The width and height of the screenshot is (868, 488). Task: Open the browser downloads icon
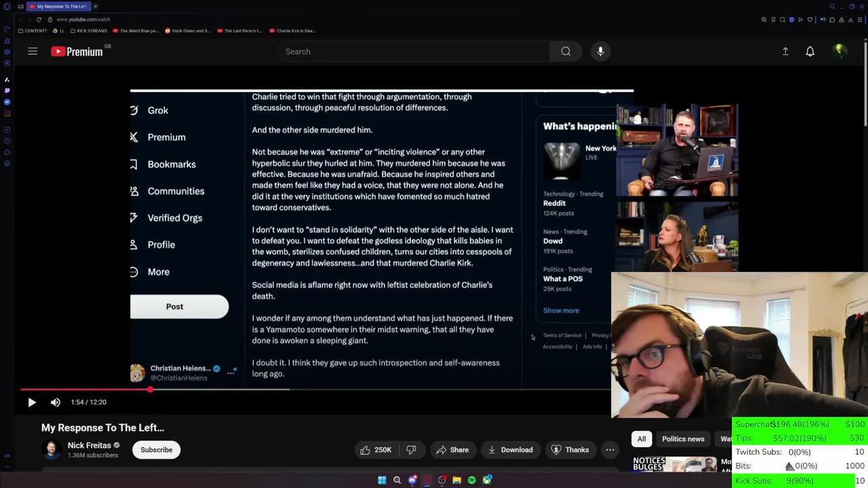850,20
